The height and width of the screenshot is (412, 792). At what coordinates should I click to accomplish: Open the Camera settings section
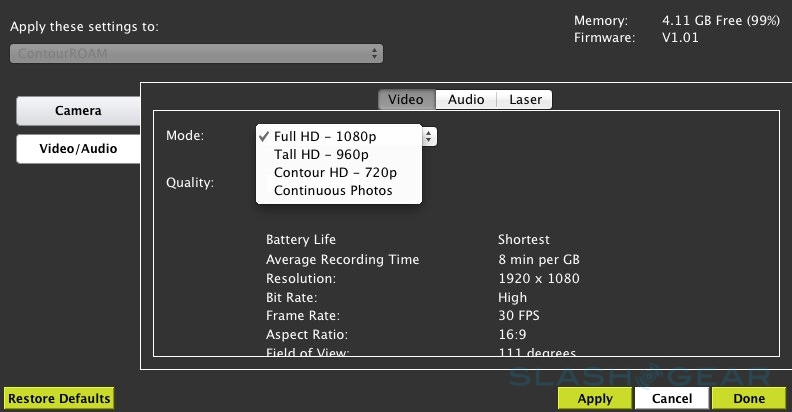click(x=78, y=111)
